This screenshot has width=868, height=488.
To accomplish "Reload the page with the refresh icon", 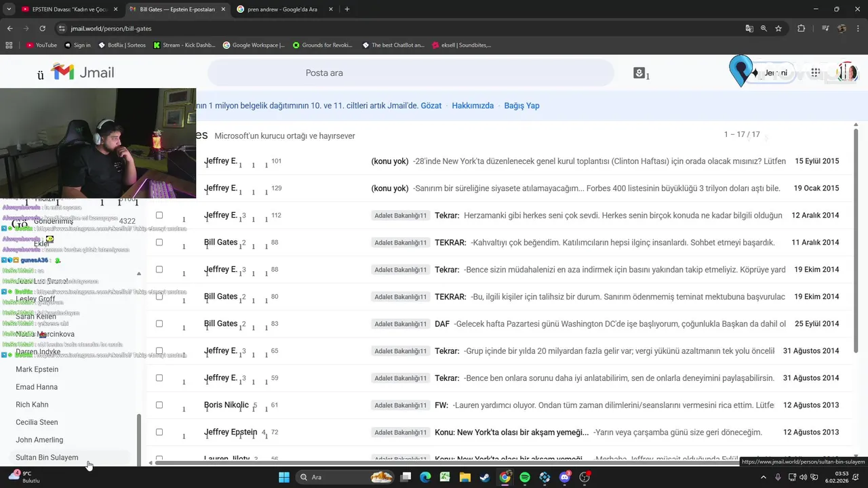I will pos(42,28).
